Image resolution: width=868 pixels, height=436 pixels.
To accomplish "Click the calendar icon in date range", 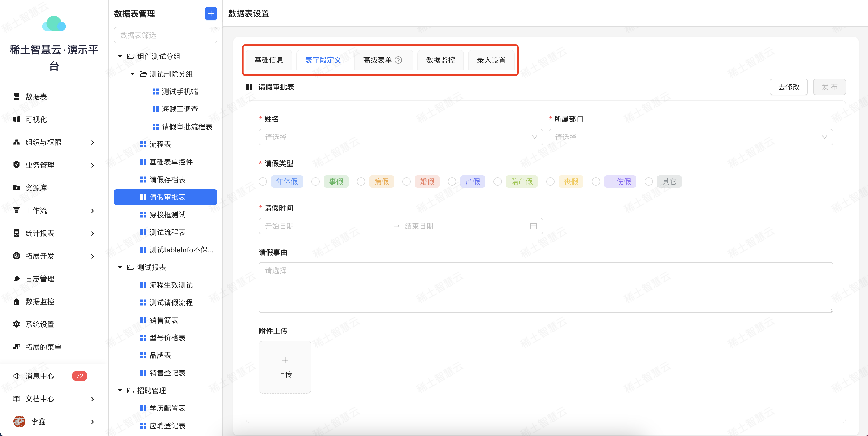I will pos(533,226).
